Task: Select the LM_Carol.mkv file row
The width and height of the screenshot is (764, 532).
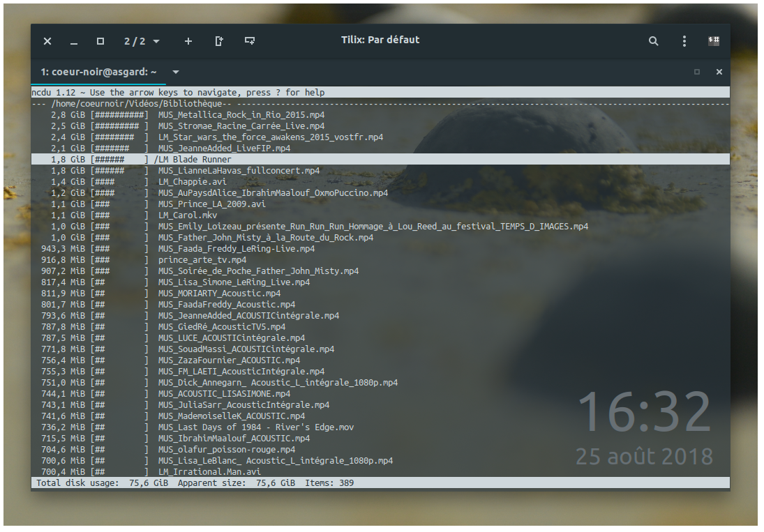Action: tap(380, 215)
